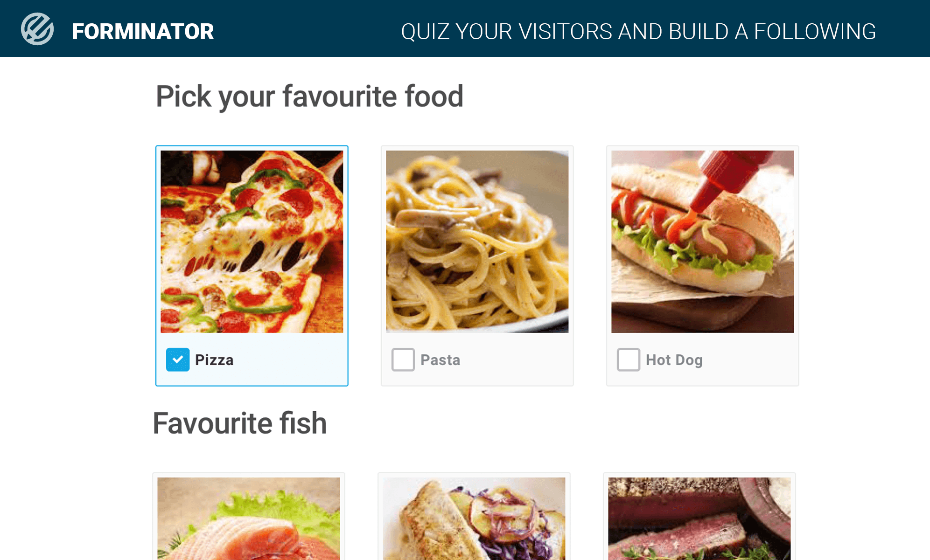Click the pizza photo thumbnail
Image resolution: width=930 pixels, height=560 pixels.
tap(252, 242)
